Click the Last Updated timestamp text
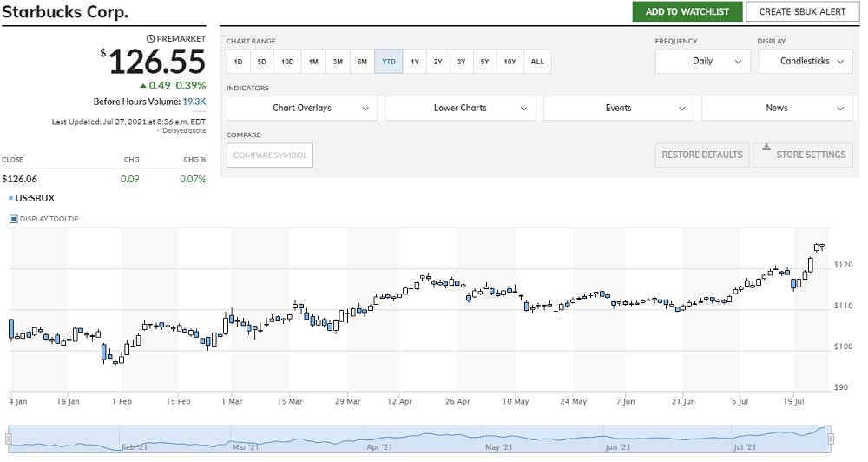The height and width of the screenshot is (462, 868). click(x=129, y=122)
